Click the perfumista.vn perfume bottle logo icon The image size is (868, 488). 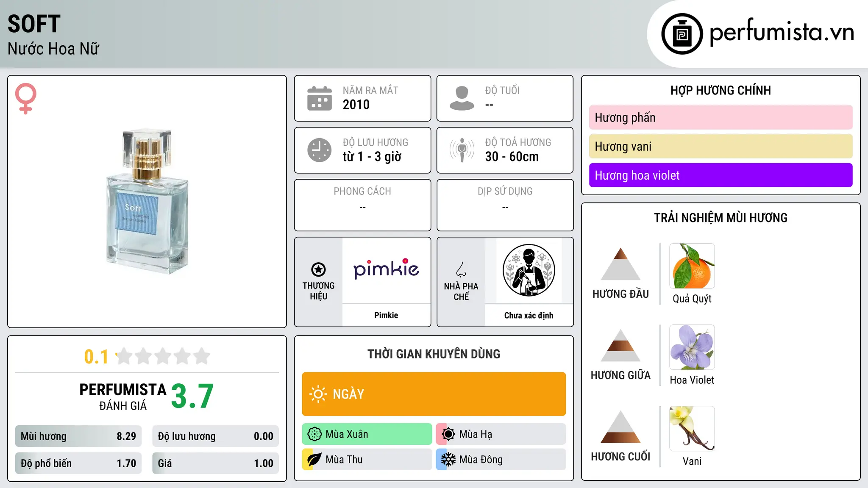click(682, 34)
